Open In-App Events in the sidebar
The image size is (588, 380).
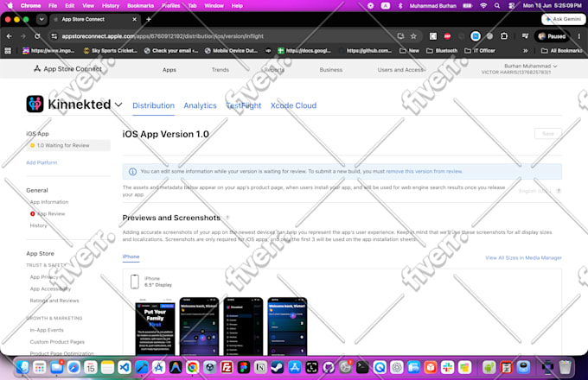click(x=47, y=330)
